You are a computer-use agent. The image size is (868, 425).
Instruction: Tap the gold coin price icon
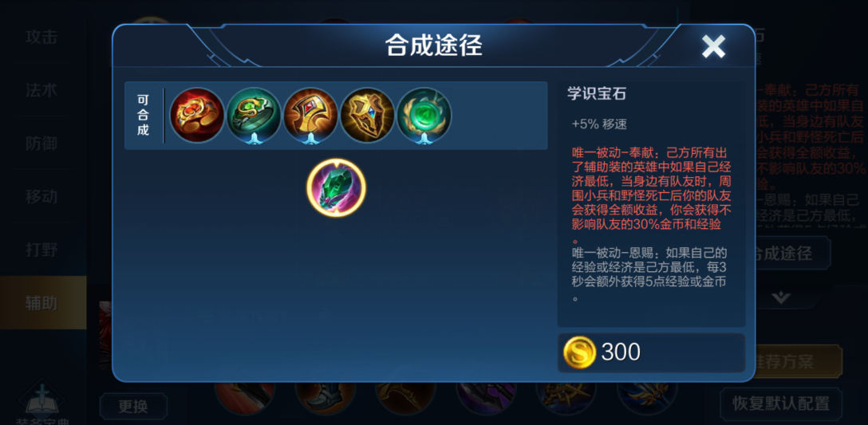[x=579, y=352]
